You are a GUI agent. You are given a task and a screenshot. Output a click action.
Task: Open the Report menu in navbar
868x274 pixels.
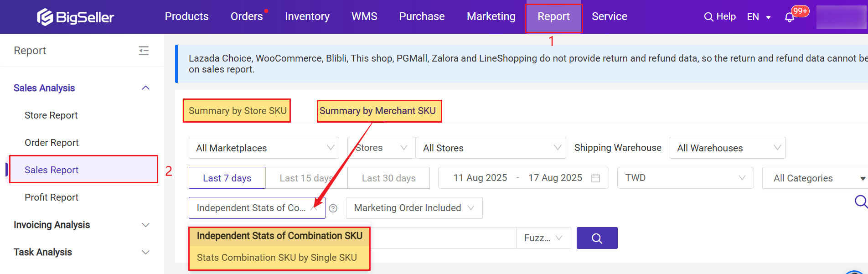[553, 17]
